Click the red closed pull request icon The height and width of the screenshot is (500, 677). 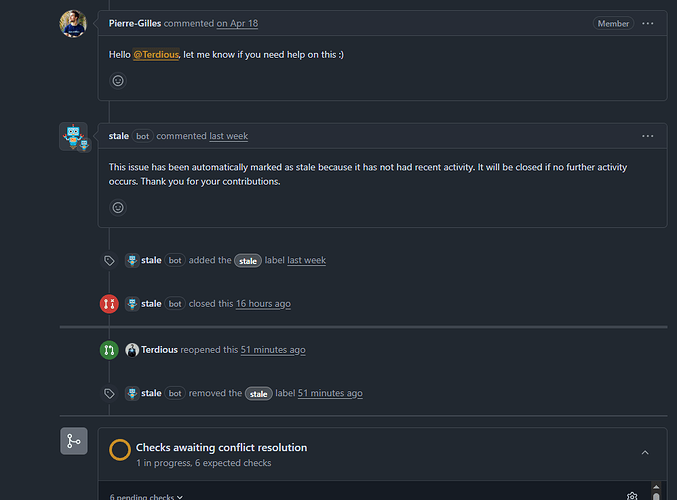pos(109,303)
